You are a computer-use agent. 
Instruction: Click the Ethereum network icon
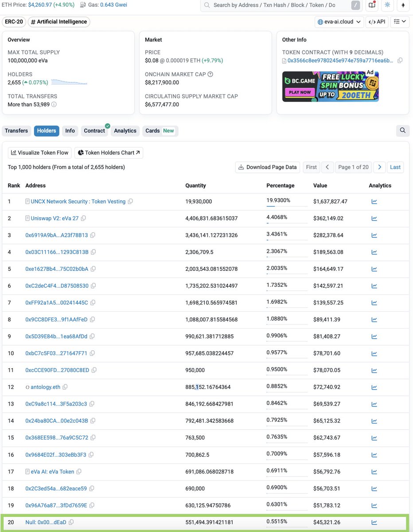(403, 5)
